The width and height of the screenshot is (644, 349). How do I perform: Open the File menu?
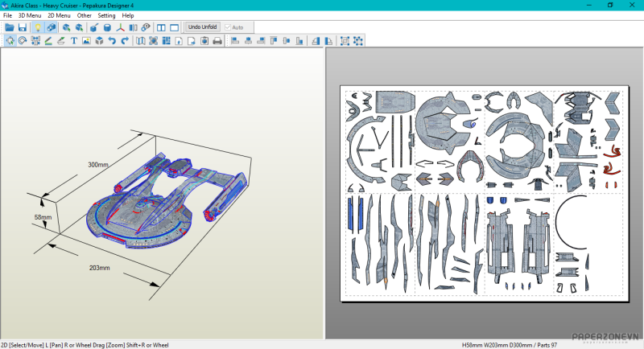click(x=8, y=15)
